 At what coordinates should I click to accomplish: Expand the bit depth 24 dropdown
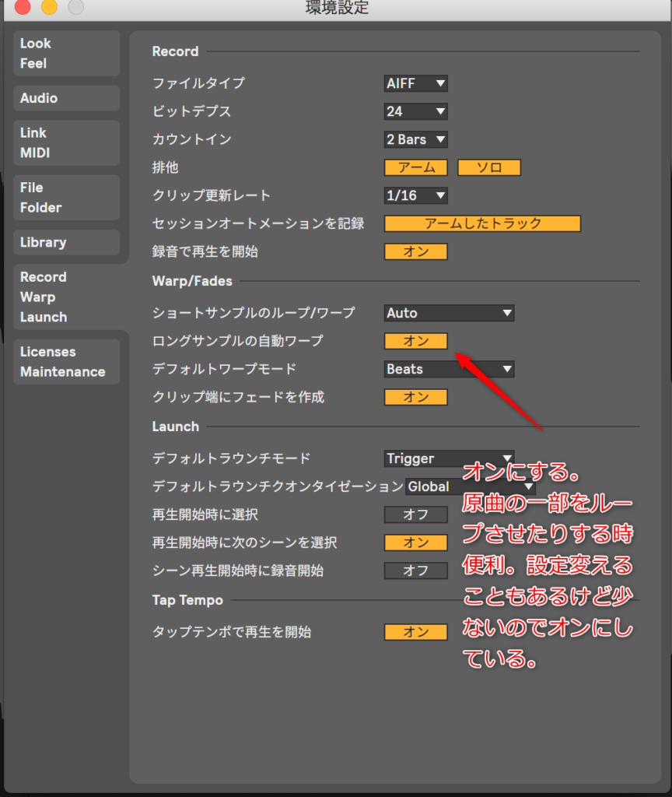click(416, 111)
